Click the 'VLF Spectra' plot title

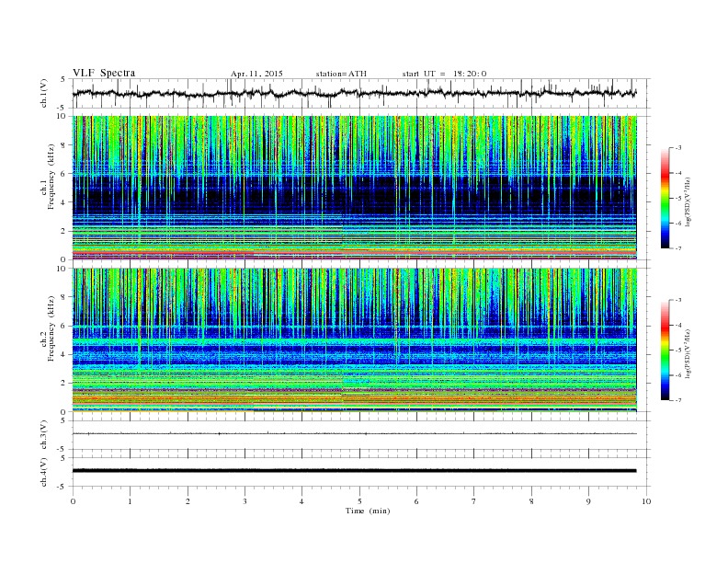(104, 73)
